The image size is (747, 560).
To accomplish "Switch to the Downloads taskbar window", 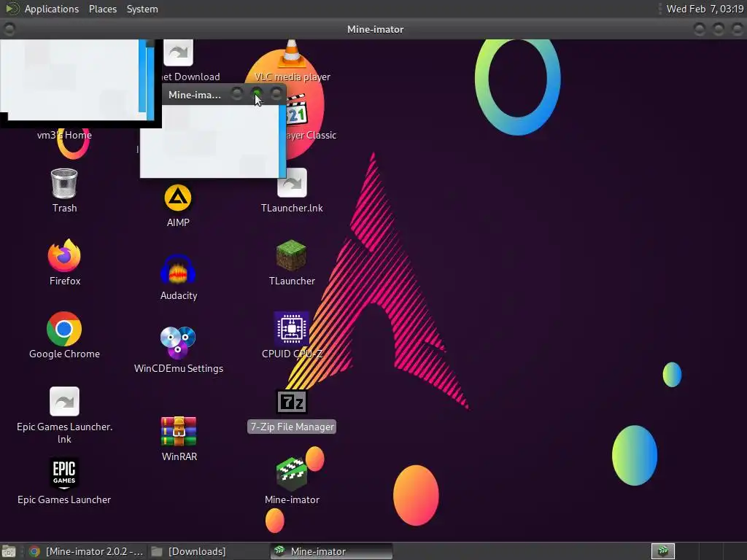I will 189,551.
